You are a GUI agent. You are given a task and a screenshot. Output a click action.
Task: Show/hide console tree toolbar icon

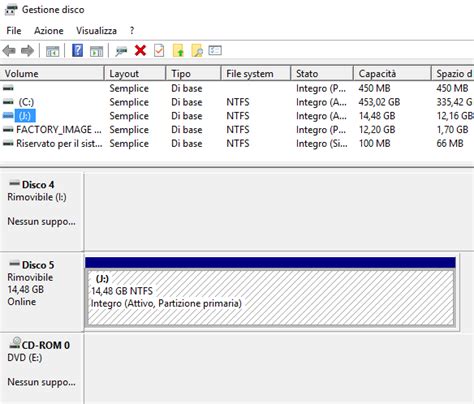[52, 51]
